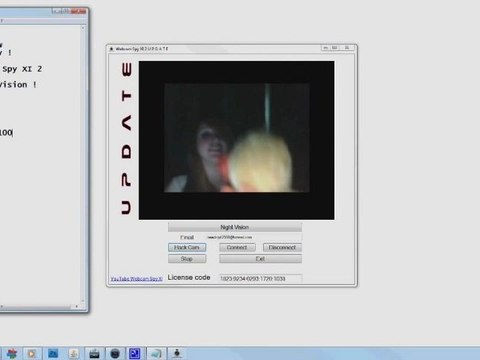
Task: Click the 'Spy XI 2' text in Notepad
Action: click(22, 69)
